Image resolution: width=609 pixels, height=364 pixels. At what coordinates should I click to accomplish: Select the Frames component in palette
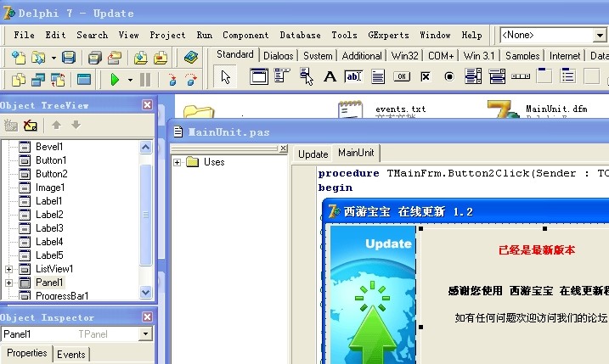tap(259, 76)
